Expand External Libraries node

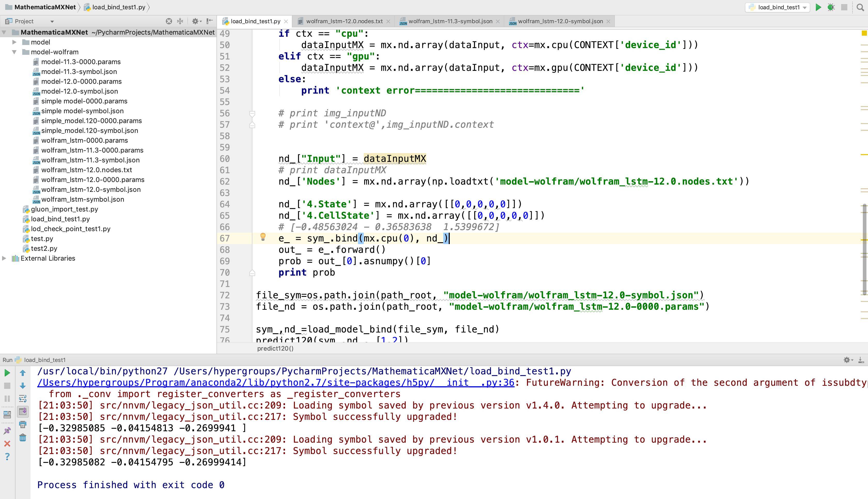4,258
